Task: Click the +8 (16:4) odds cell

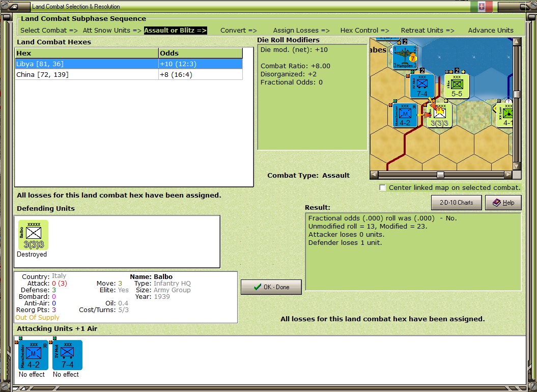Action: pyautogui.click(x=201, y=74)
